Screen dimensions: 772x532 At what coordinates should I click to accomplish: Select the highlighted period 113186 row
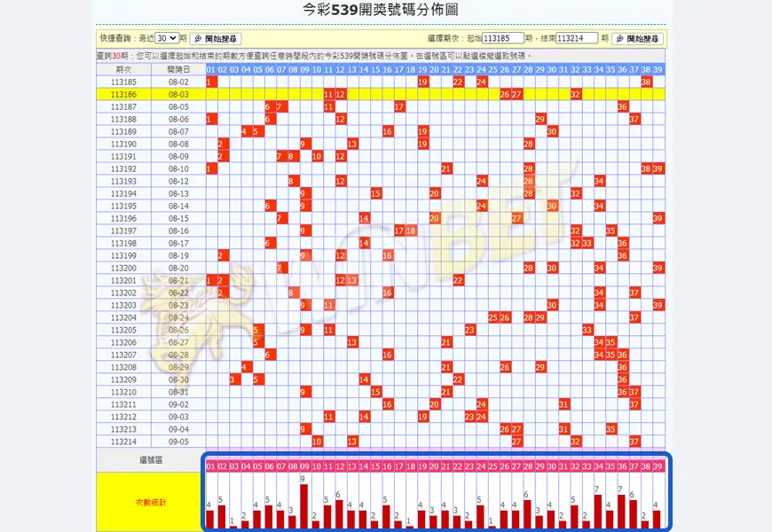(124, 94)
